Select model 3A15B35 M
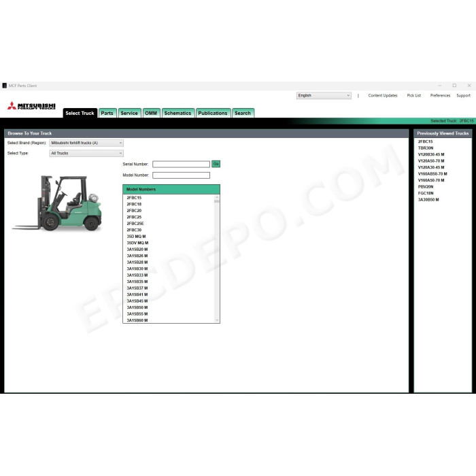Image resolution: width=476 pixels, height=476 pixels. pyautogui.click(x=137, y=282)
